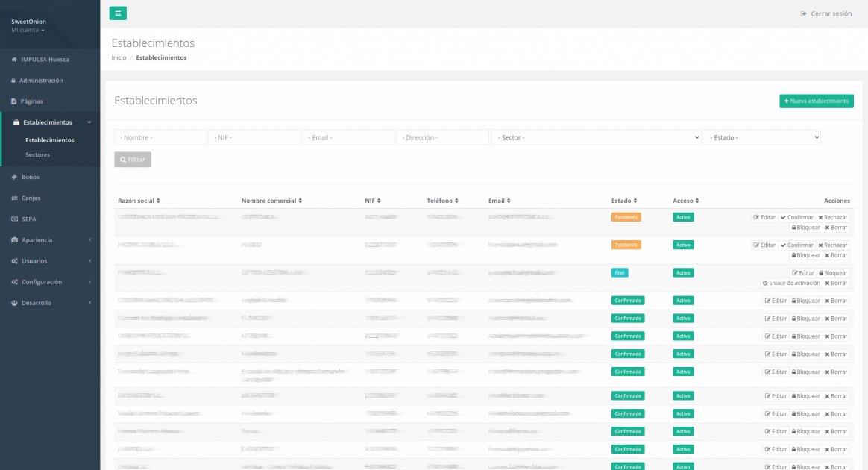Screen dimensions: 868x470
Task: Select Administración in the sidebar
Action: click(x=41, y=80)
